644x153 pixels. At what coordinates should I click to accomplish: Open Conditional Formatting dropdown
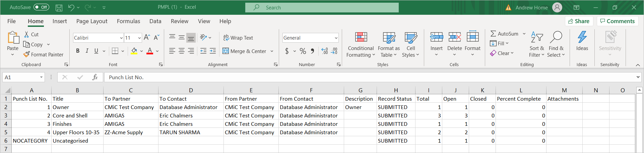tap(361, 45)
